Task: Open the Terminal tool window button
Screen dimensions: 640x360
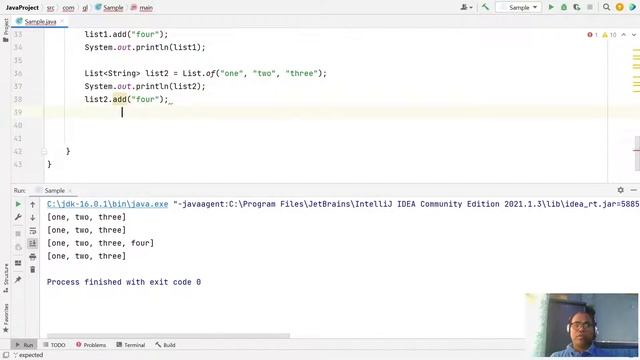Action: 131,345
